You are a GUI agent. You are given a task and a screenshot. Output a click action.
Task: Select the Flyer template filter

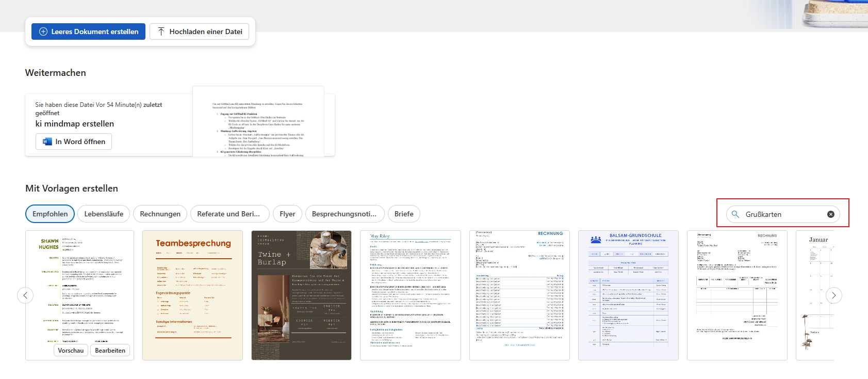(287, 214)
